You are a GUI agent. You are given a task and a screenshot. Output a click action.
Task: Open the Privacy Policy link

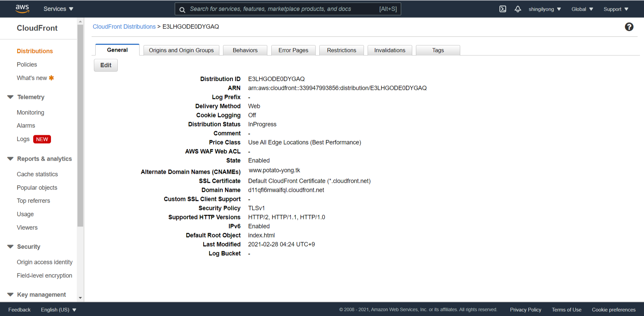tap(526, 310)
